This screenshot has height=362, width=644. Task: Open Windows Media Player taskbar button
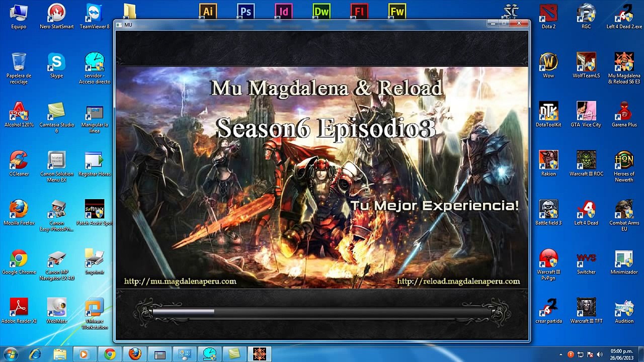85,354
